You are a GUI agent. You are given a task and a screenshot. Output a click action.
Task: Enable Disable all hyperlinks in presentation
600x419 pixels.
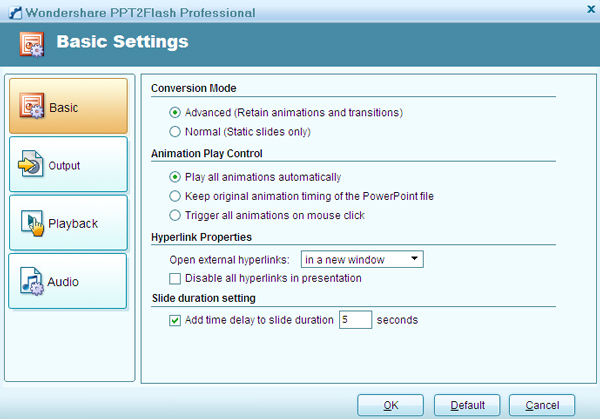tap(176, 278)
